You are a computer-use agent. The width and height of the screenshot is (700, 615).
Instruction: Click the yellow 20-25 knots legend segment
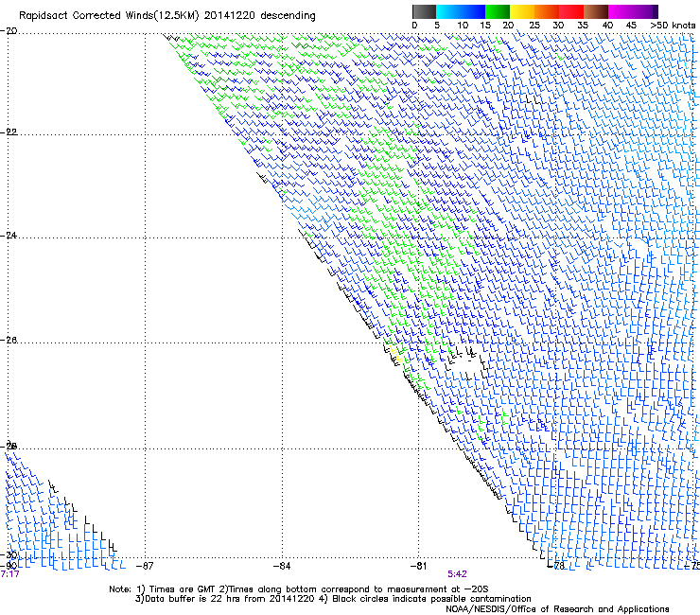522,11
